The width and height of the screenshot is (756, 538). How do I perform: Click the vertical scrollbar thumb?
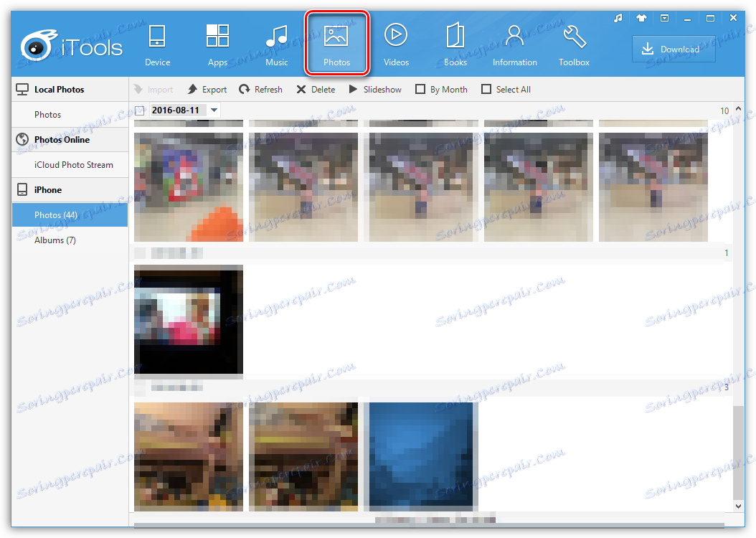(738, 453)
